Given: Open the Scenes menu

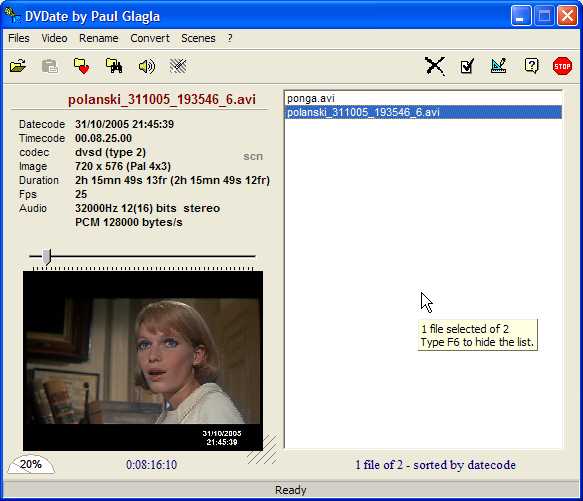Looking at the screenshot, I should point(198,38).
